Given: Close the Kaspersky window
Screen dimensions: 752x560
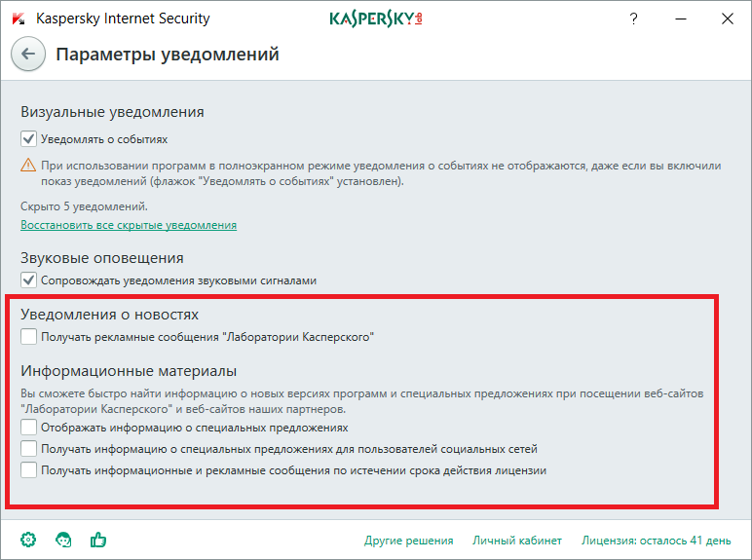Looking at the screenshot, I should 728,19.
